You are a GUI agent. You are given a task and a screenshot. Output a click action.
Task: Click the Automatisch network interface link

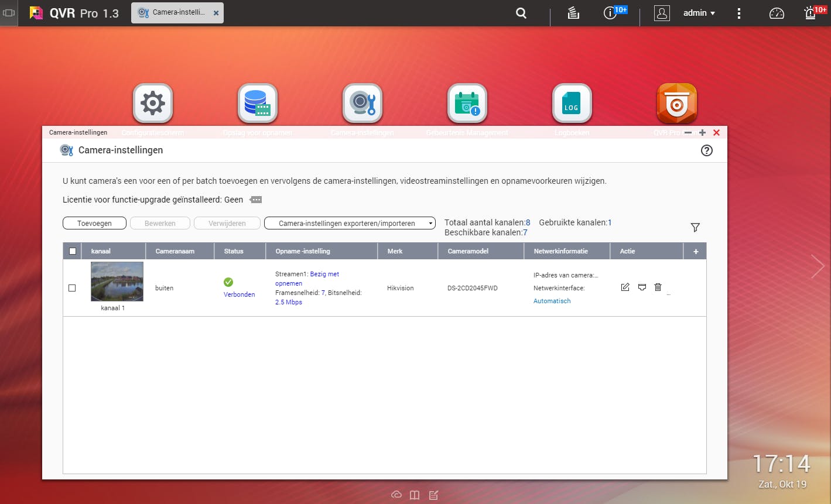pyautogui.click(x=552, y=301)
